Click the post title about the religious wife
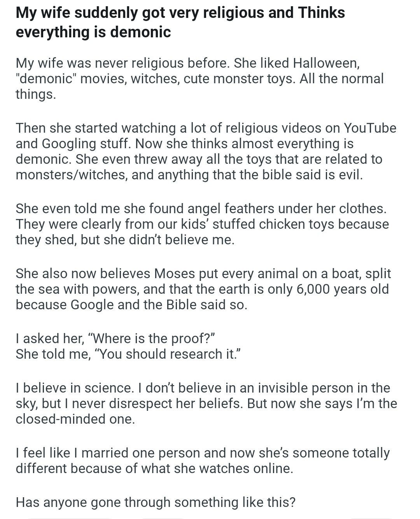Viewport: 420px width, 519px height. 180,22
